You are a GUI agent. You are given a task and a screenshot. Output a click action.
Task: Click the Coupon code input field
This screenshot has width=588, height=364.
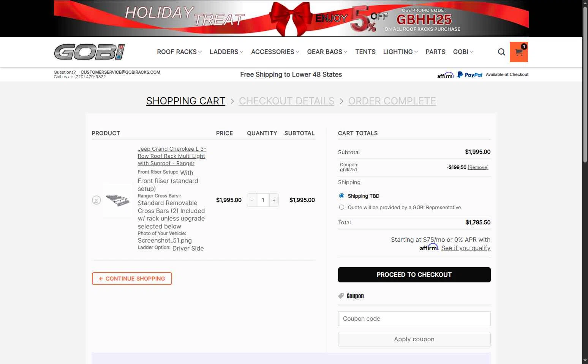coord(414,319)
